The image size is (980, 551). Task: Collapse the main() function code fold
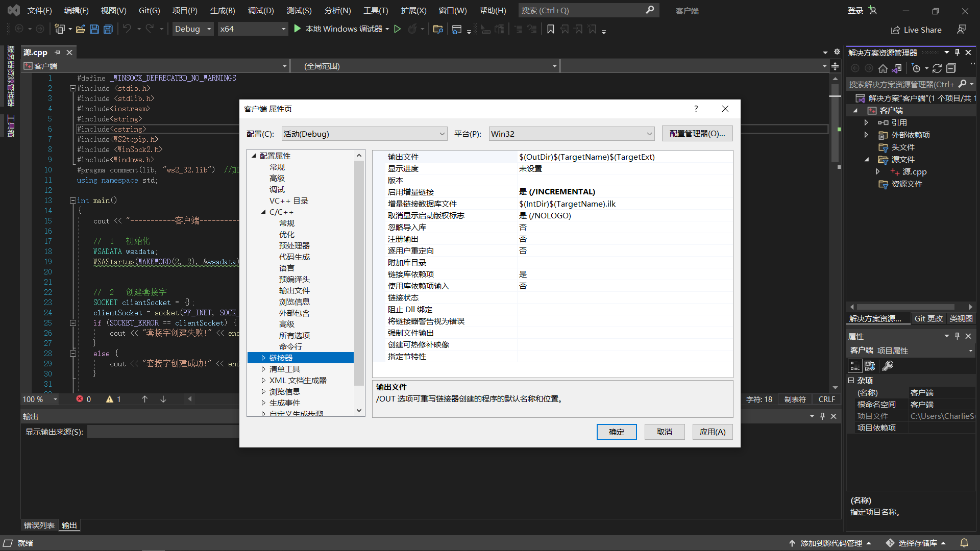73,201
